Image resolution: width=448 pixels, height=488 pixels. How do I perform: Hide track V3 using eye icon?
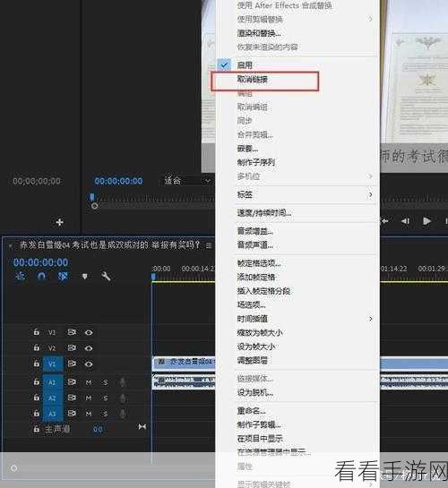click(x=89, y=333)
